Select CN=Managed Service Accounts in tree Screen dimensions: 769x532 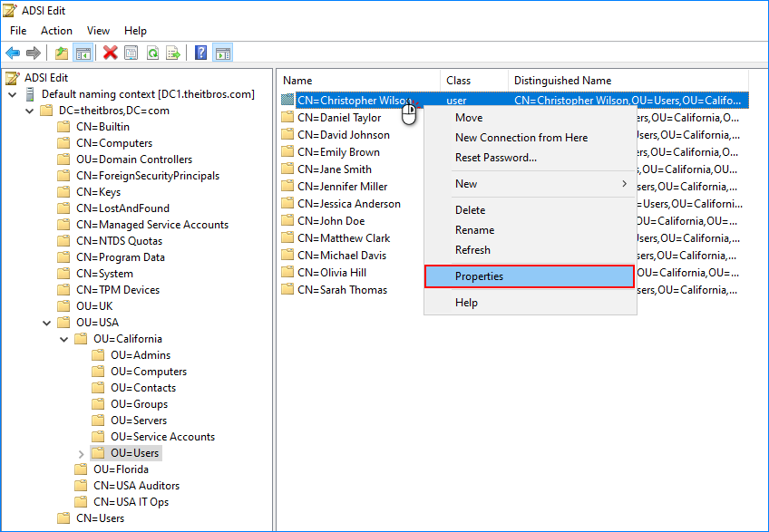tap(152, 225)
